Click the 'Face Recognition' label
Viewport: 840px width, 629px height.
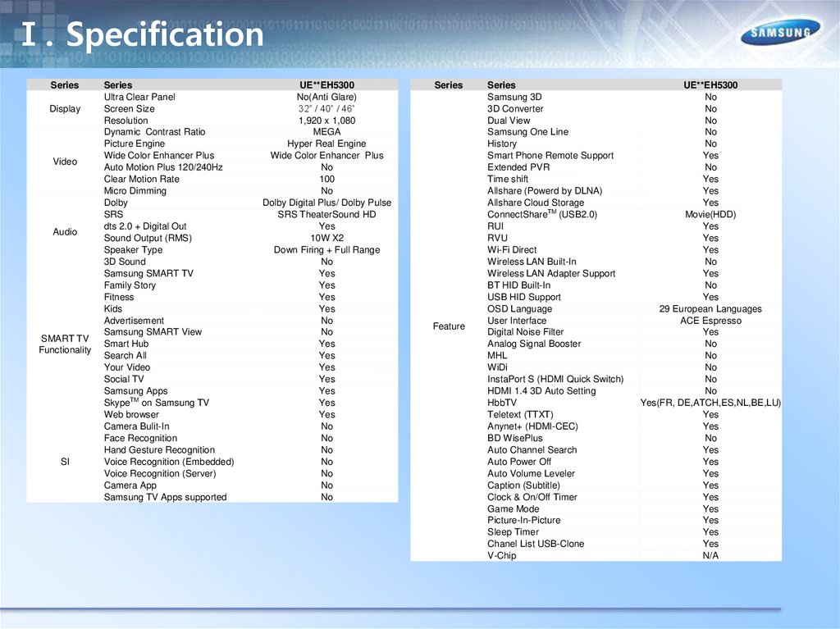140,438
